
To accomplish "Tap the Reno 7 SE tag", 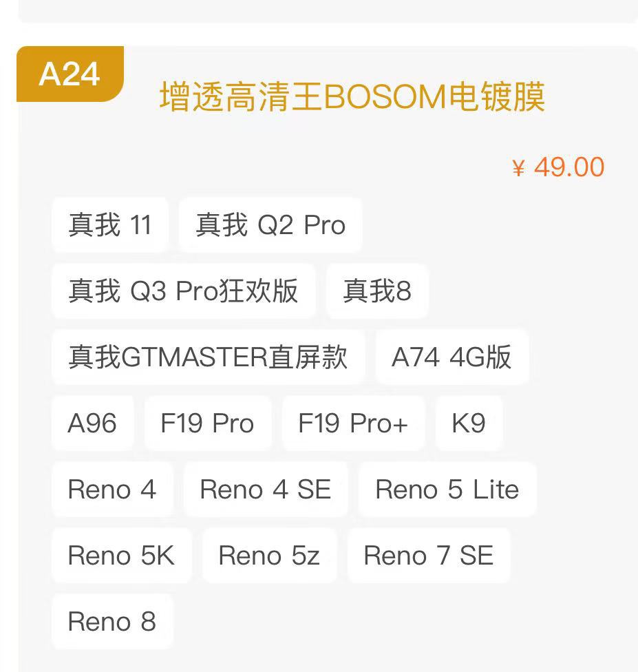I will [x=428, y=556].
